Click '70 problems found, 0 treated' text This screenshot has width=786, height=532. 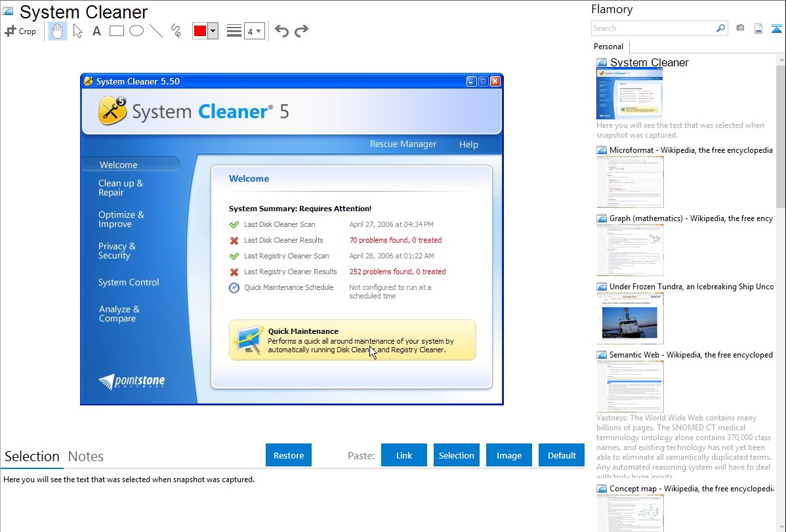tap(396, 240)
